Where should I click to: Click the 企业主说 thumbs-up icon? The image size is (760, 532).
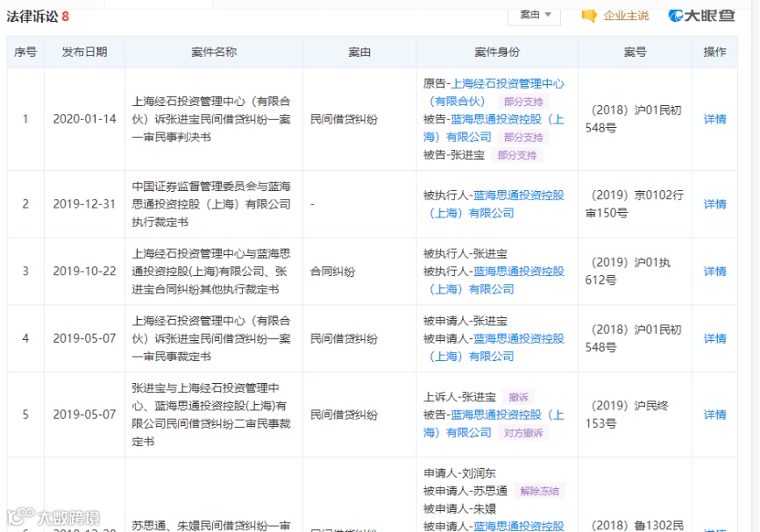point(589,16)
